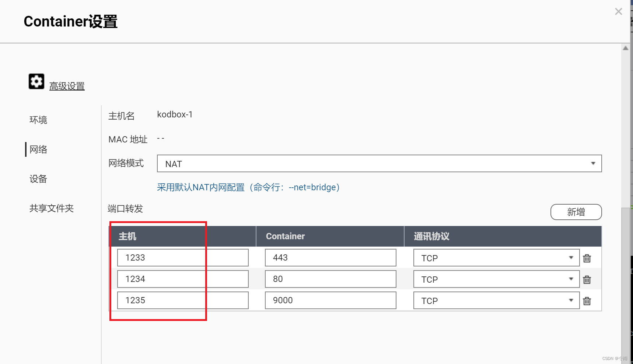Click the MAC 地址 label
Screen dimensions: 633x364
coord(128,139)
